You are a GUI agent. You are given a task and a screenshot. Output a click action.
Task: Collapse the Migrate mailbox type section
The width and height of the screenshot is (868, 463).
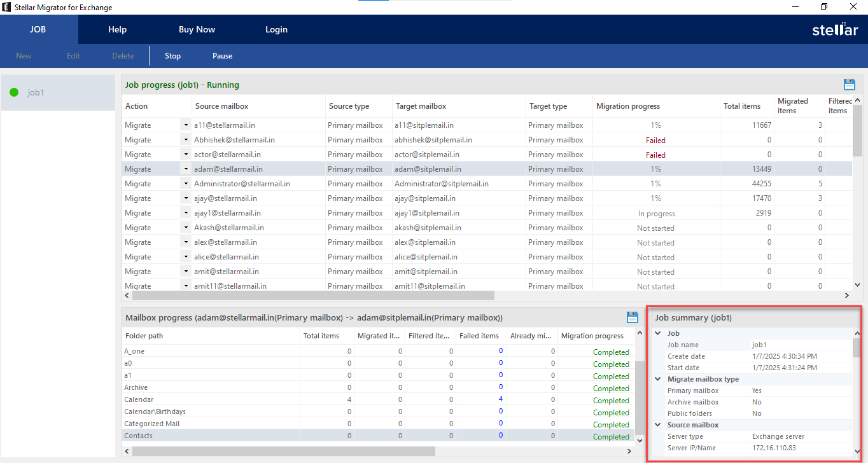pyautogui.click(x=657, y=379)
